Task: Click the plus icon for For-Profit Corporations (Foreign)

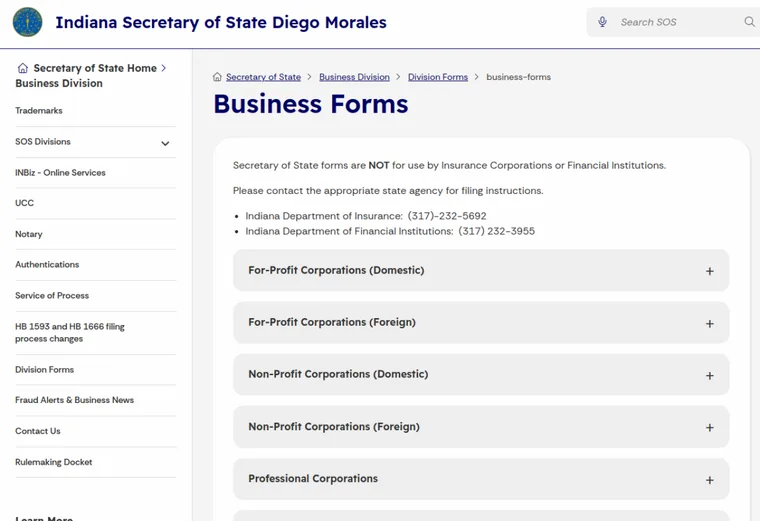Action: [710, 324]
